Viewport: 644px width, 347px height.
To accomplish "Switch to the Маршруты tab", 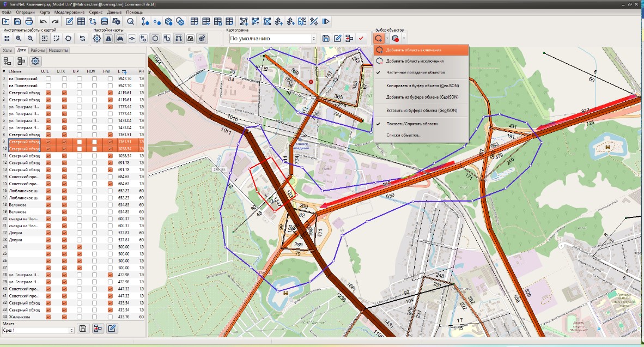I will point(58,50).
